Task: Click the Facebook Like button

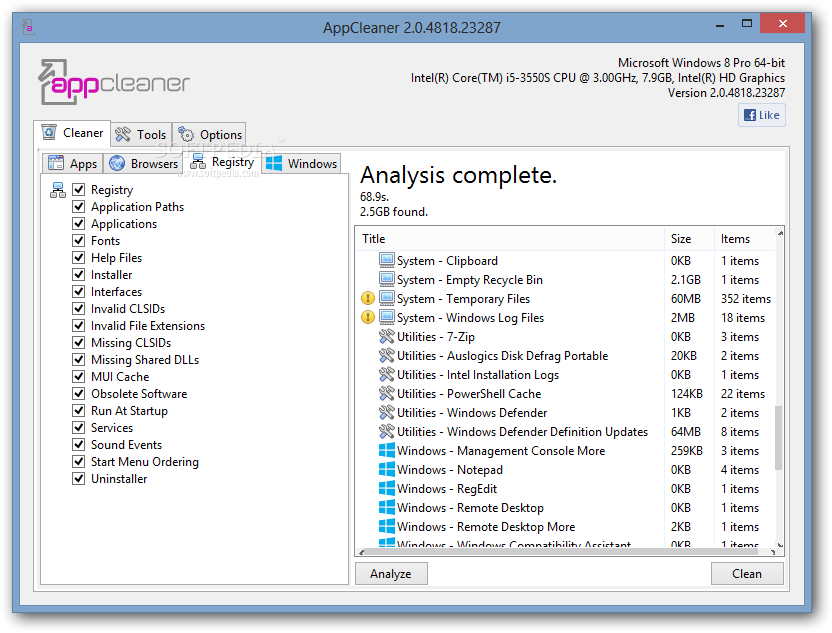Action: coord(761,115)
